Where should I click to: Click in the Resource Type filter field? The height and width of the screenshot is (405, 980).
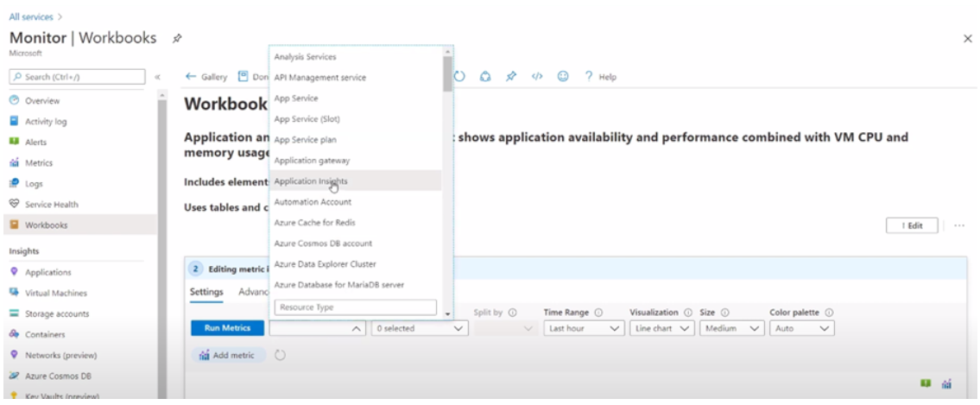(x=355, y=307)
